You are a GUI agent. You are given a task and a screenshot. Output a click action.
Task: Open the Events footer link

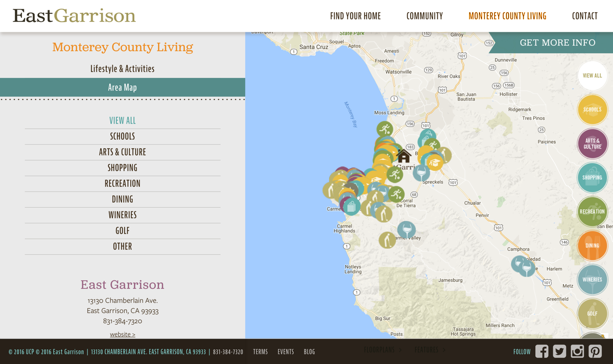[286, 352]
